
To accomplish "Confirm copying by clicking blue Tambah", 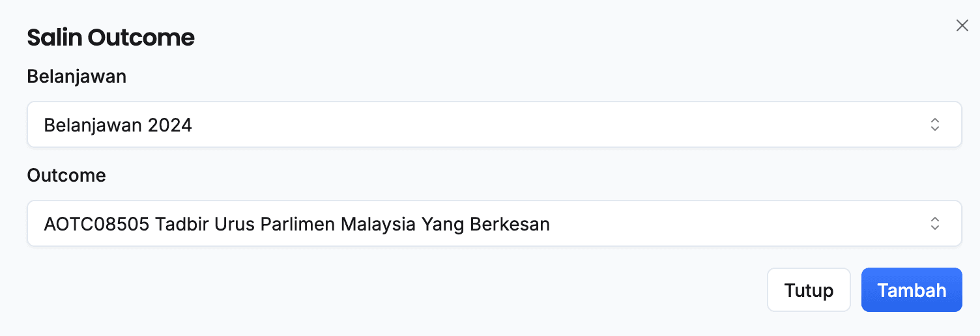I will pyautogui.click(x=911, y=290).
